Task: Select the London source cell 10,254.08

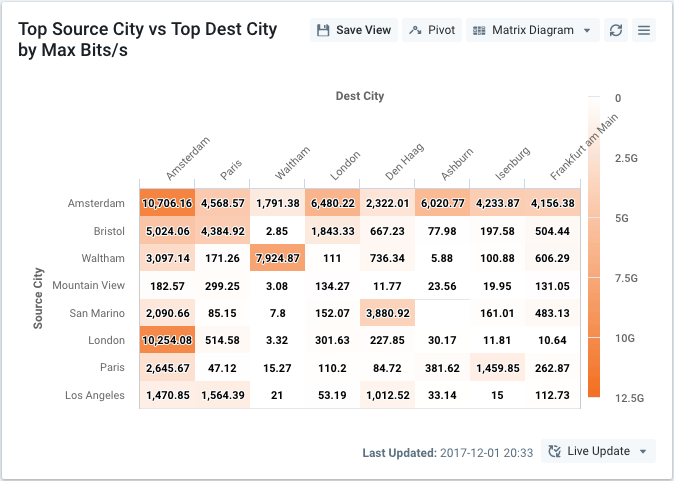Action: pyautogui.click(x=167, y=339)
